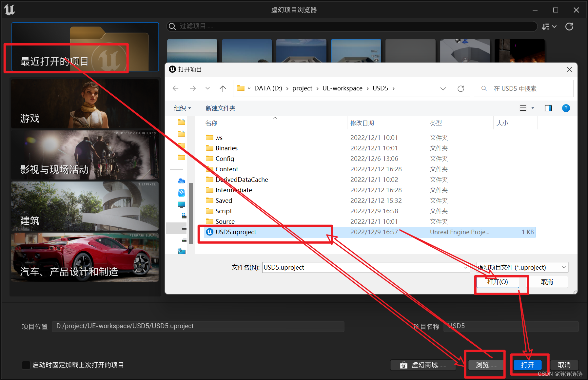Select the 游戏 project category
588x380 pixels.
85,104
